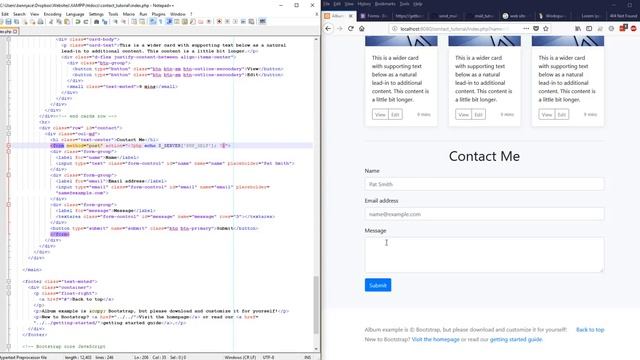Open Firefox History menu
Image resolution: width=640 pixels, height=360 pixels.
pos(364,4)
